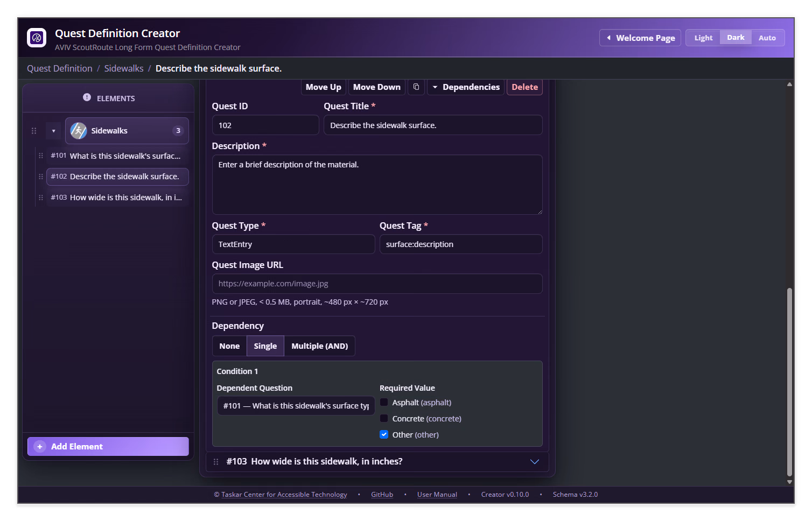This screenshot has height=521, width=812.
Task: Click the Move Up button
Action: [x=323, y=87]
